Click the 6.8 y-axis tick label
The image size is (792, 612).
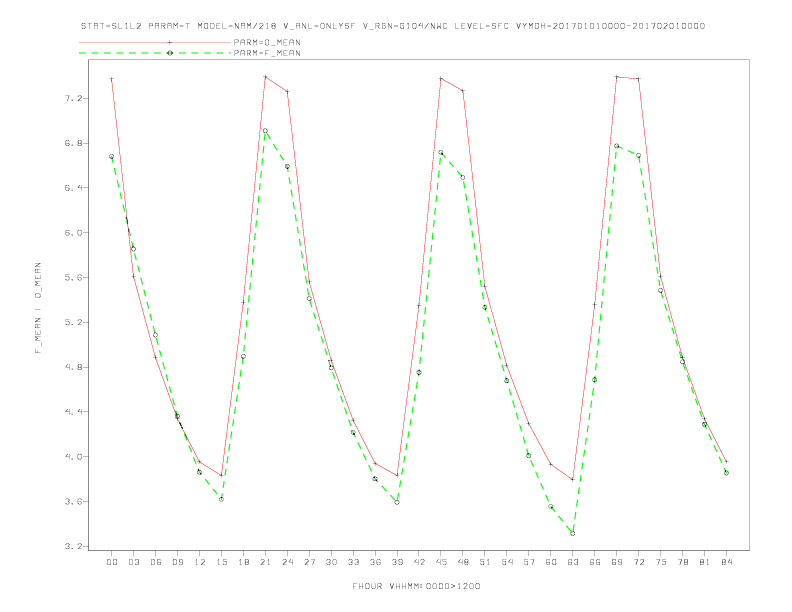[x=73, y=143]
